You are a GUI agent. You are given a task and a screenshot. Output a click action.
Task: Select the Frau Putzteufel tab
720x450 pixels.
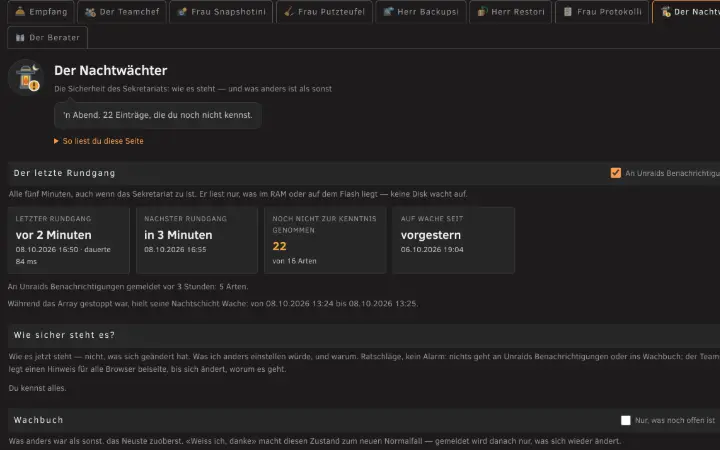tap(324, 11)
